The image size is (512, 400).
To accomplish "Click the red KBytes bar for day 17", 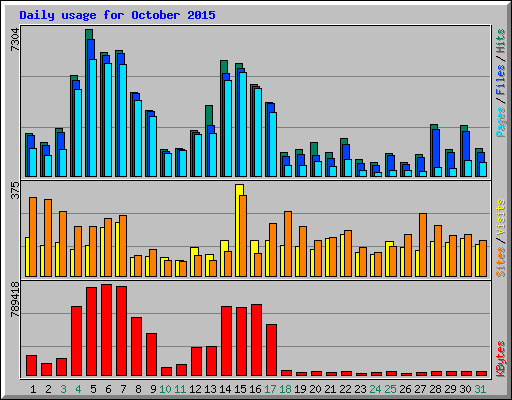I will coord(271,350).
